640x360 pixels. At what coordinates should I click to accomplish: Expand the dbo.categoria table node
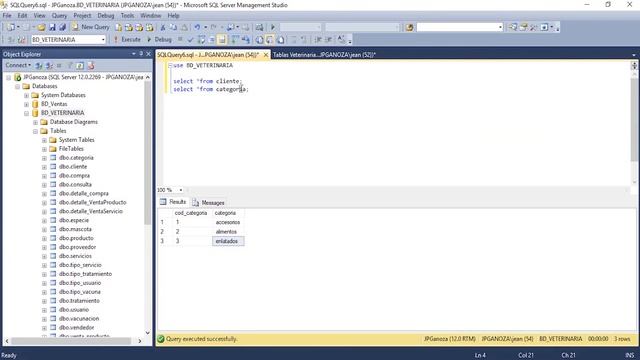(x=44, y=158)
